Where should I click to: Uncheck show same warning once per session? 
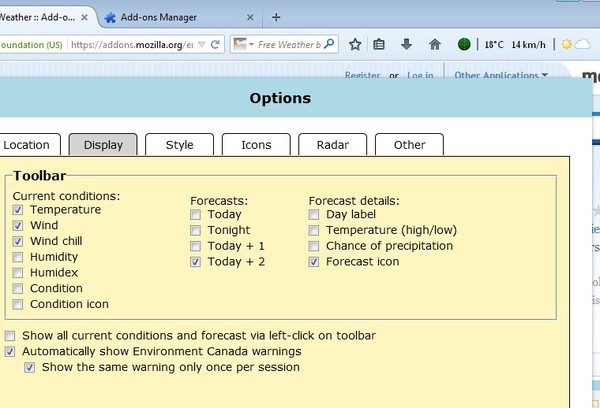[29, 367]
